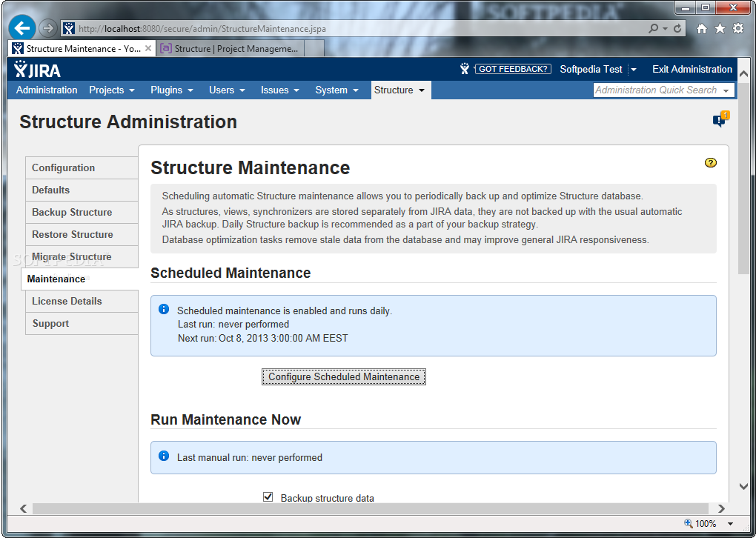Click the browser back arrow button
This screenshot has width=756, height=538.
22,28
